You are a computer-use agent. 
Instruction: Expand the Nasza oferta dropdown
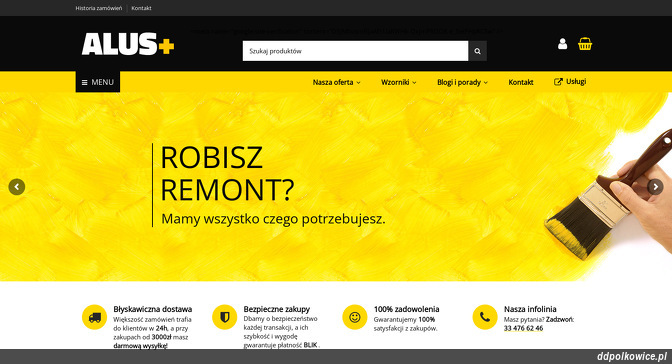click(x=336, y=82)
